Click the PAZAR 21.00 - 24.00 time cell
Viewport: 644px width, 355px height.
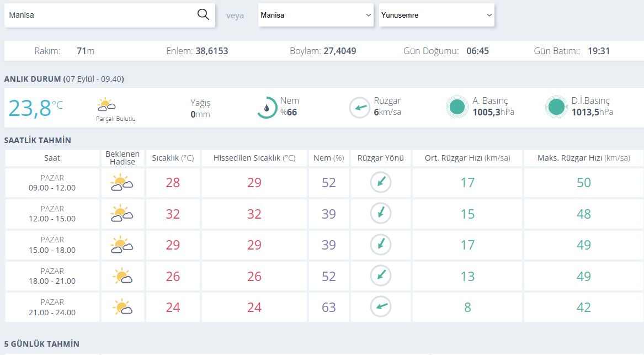point(52,308)
